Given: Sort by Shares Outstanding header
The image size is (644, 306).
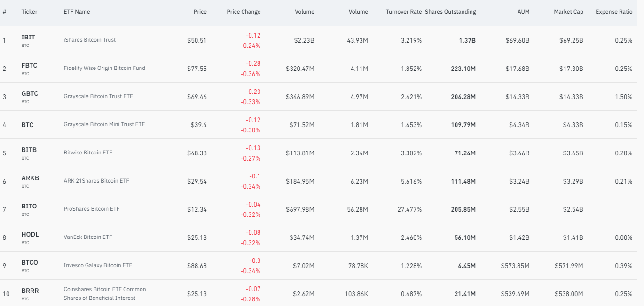Looking at the screenshot, I should point(450,12).
